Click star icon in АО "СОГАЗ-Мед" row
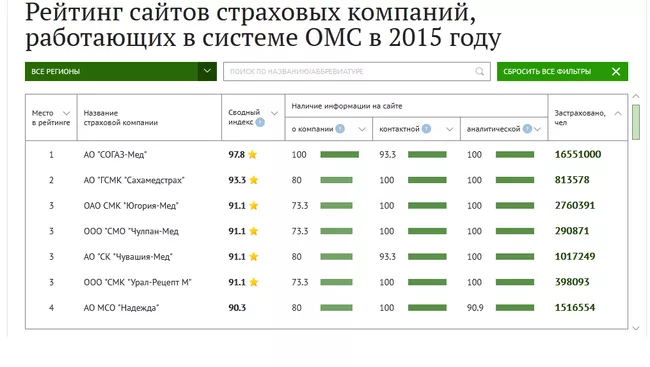The height and width of the screenshot is (367, 650). point(252,155)
